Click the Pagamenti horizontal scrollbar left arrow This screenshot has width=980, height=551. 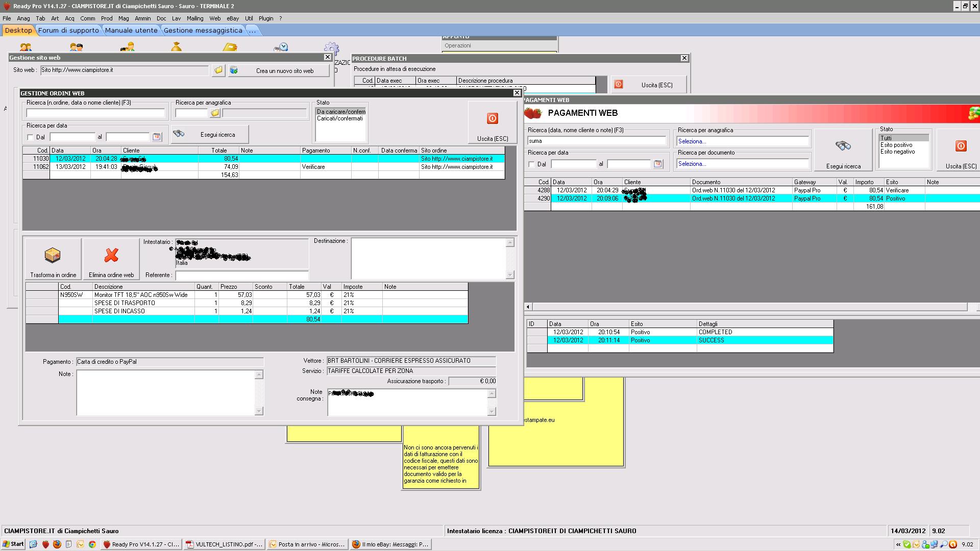point(528,307)
